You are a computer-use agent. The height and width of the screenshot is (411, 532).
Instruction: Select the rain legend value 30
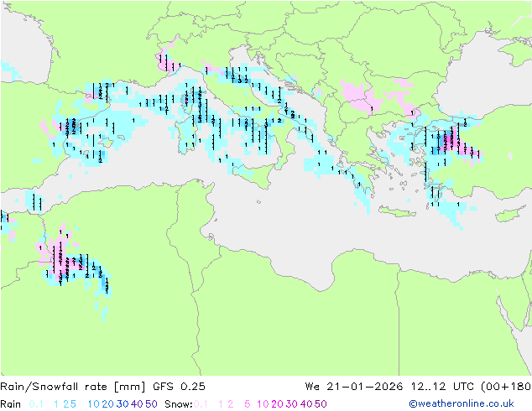coord(123,404)
